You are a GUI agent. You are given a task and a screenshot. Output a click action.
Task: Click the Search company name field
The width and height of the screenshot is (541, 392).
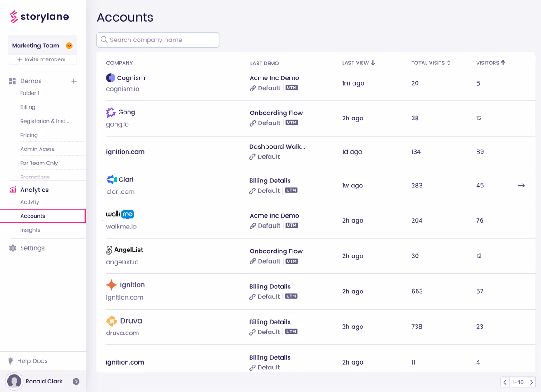tap(158, 40)
